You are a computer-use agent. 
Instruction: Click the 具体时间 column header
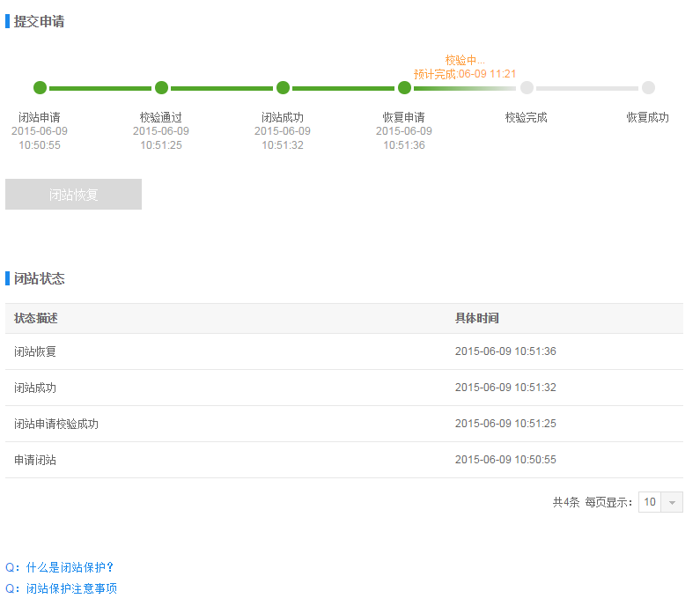477,318
